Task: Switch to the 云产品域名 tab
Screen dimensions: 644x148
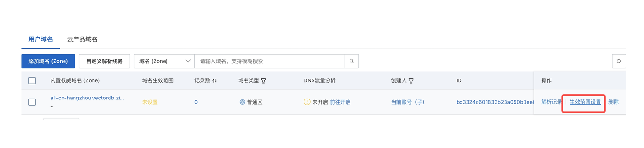Action: click(82, 39)
